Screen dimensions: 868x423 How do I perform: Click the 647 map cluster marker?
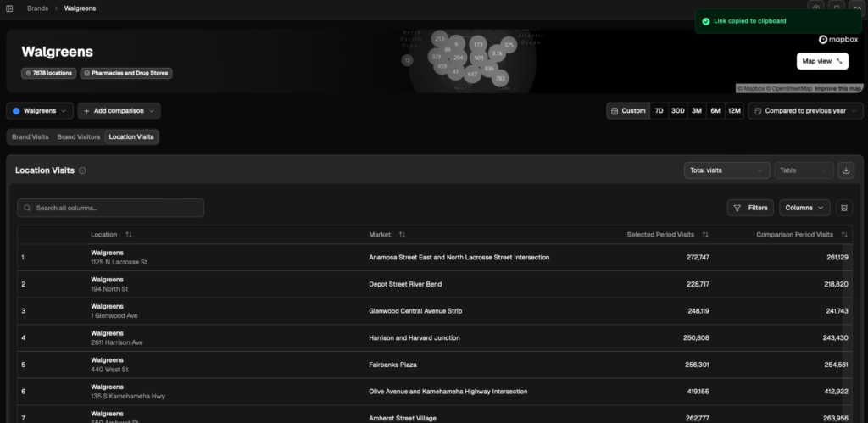[472, 75]
